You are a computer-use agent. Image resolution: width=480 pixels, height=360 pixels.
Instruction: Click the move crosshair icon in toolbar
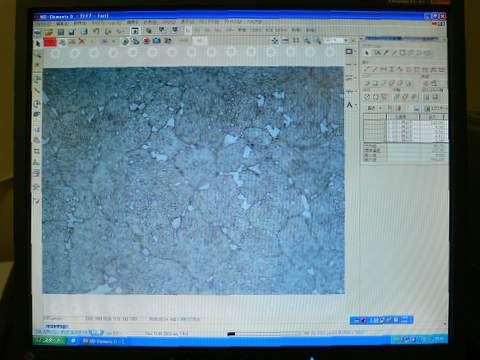(x=275, y=41)
